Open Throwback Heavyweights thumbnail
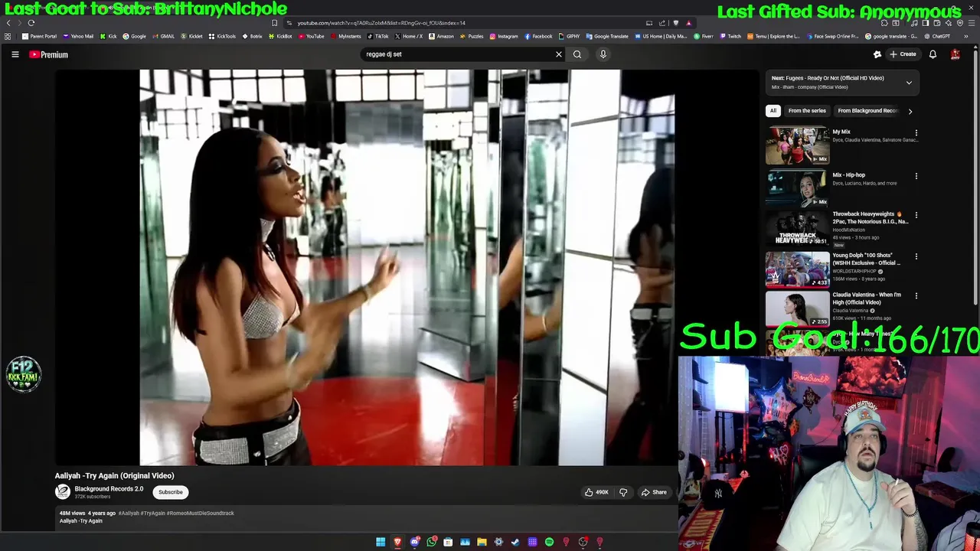 pos(797,229)
